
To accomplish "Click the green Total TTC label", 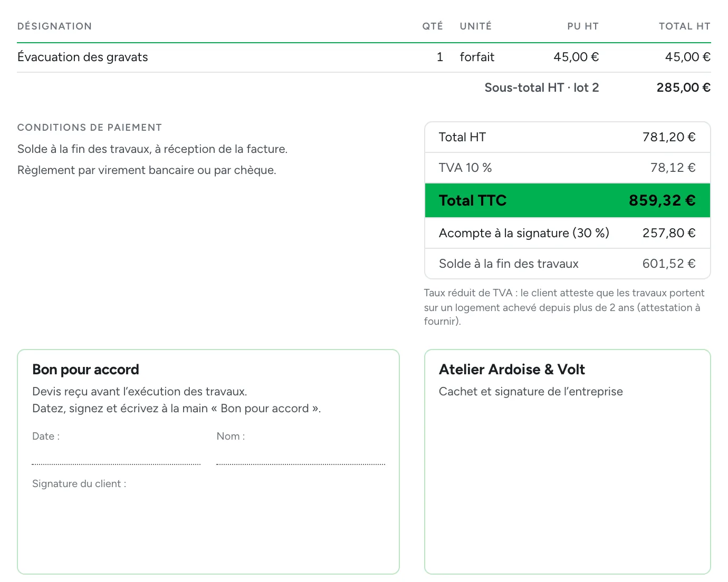I will (x=473, y=200).
